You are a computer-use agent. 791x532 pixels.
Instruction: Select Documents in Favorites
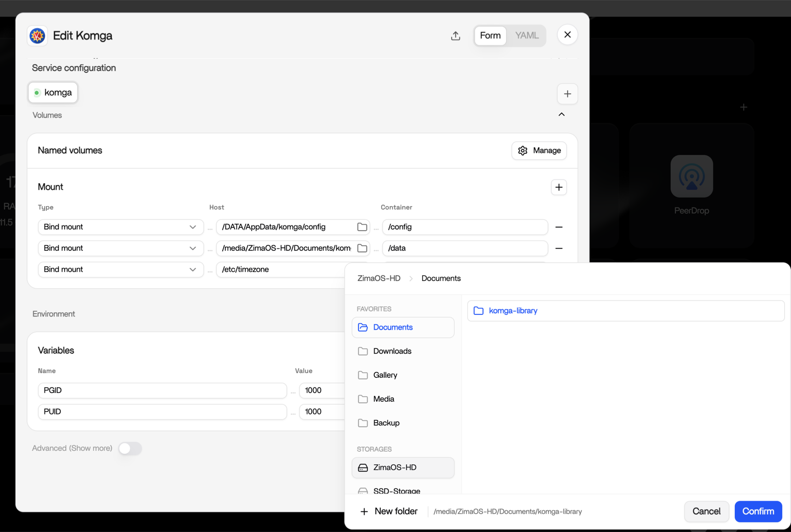click(403, 327)
